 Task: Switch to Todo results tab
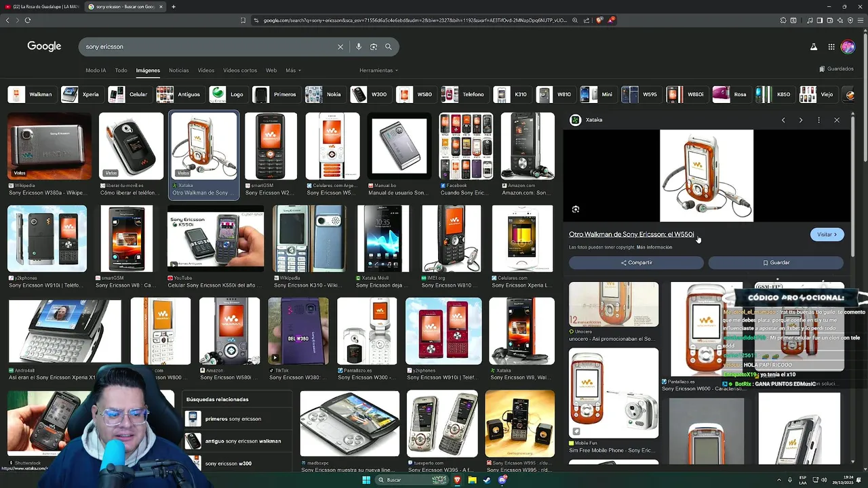[121, 70]
